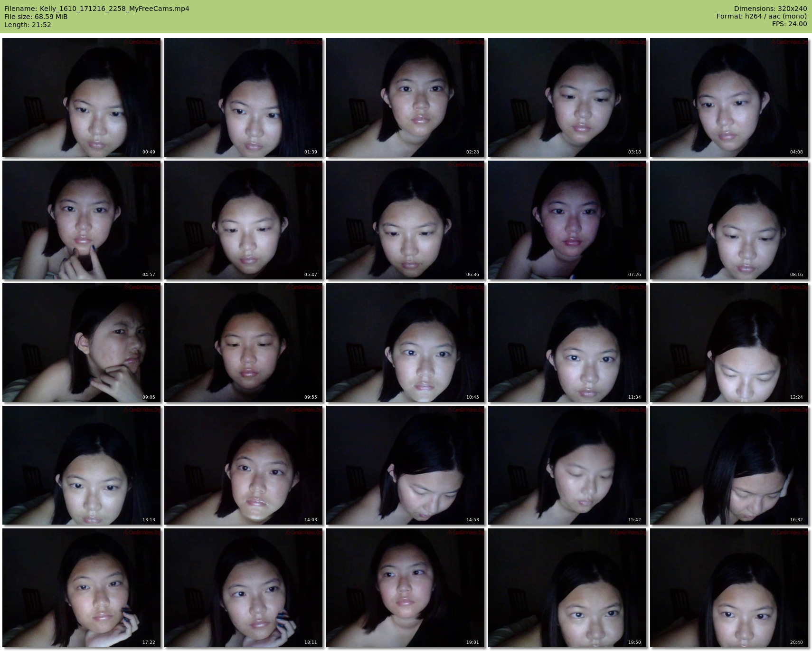
Task: Click the frame stamped 13:13
Action: click(82, 465)
